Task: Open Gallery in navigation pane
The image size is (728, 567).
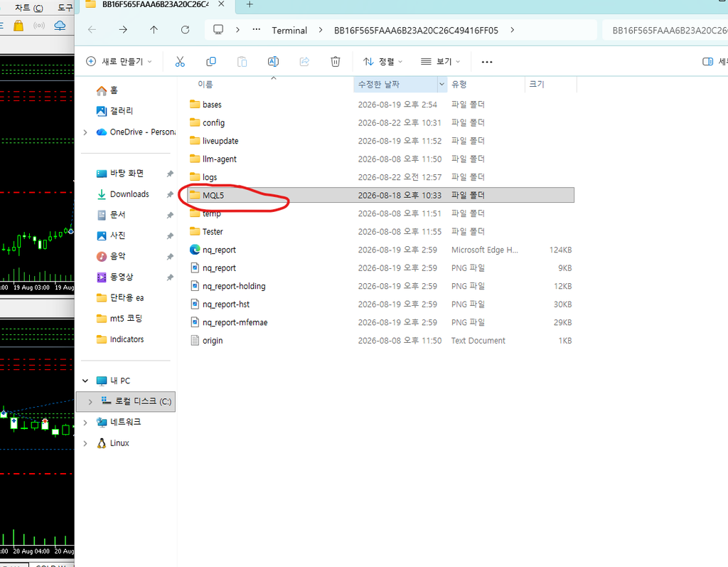Action: [x=114, y=110]
